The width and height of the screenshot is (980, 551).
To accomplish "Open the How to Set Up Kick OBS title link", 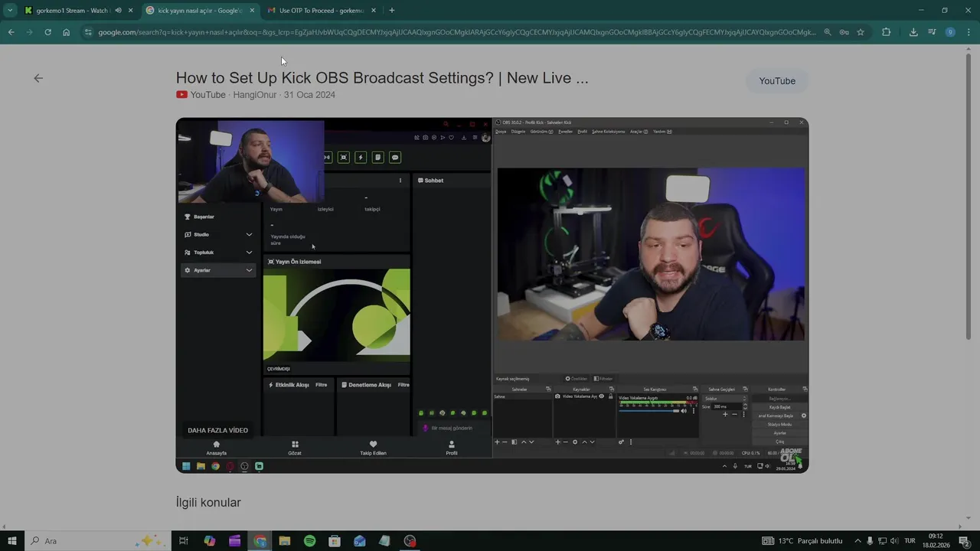I will coord(382,78).
